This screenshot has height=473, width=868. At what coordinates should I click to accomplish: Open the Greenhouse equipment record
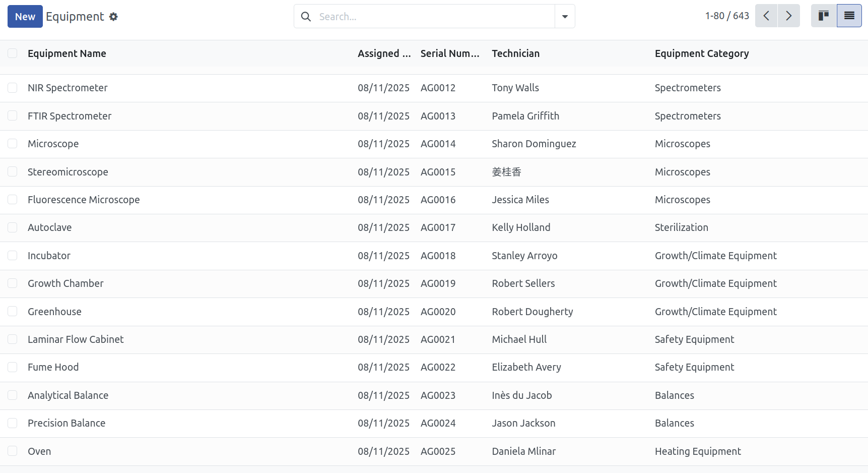tap(54, 312)
